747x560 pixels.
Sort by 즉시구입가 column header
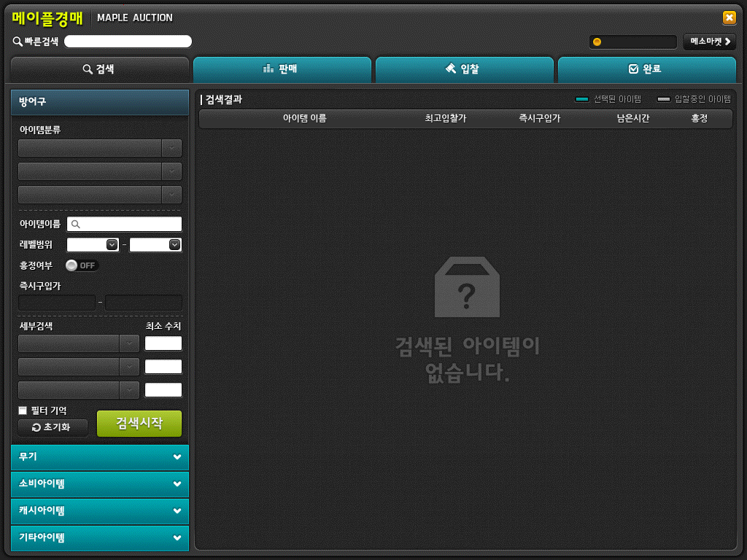539,118
